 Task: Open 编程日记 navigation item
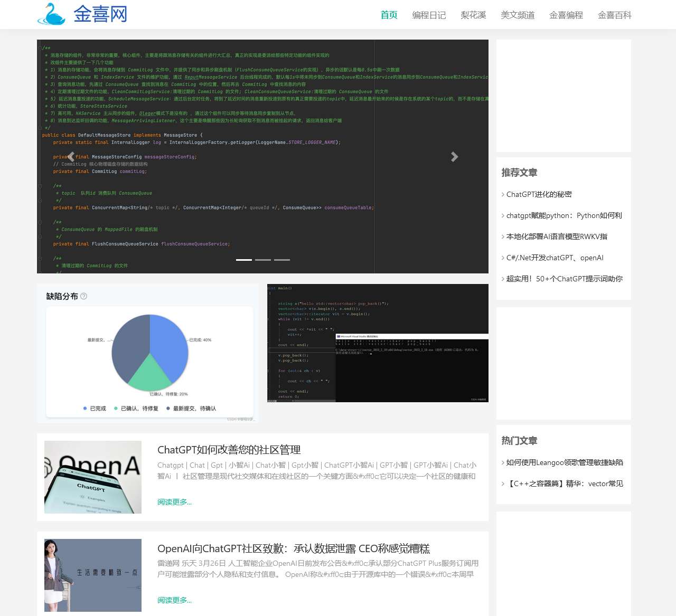pyautogui.click(x=429, y=15)
